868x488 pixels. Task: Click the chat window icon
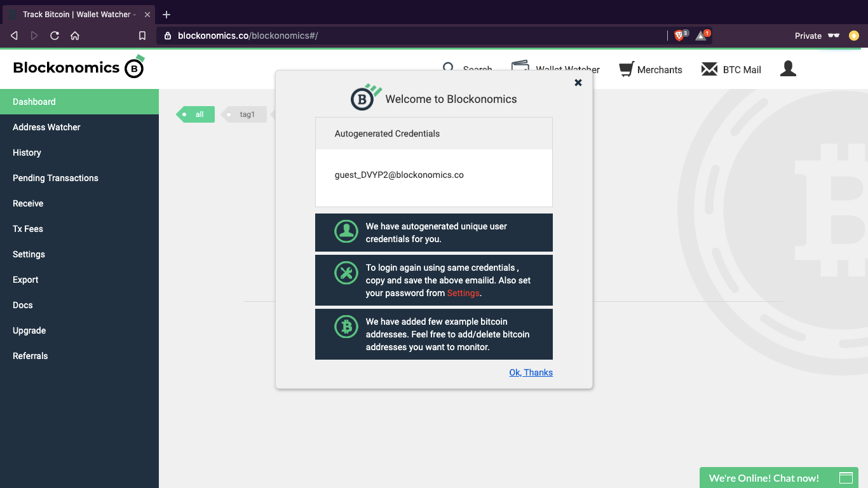[x=846, y=478]
